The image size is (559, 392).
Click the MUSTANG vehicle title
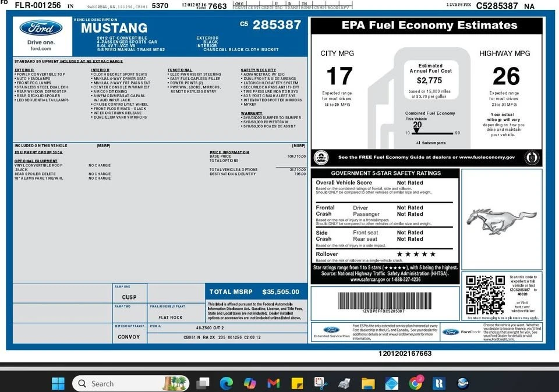[114, 28]
